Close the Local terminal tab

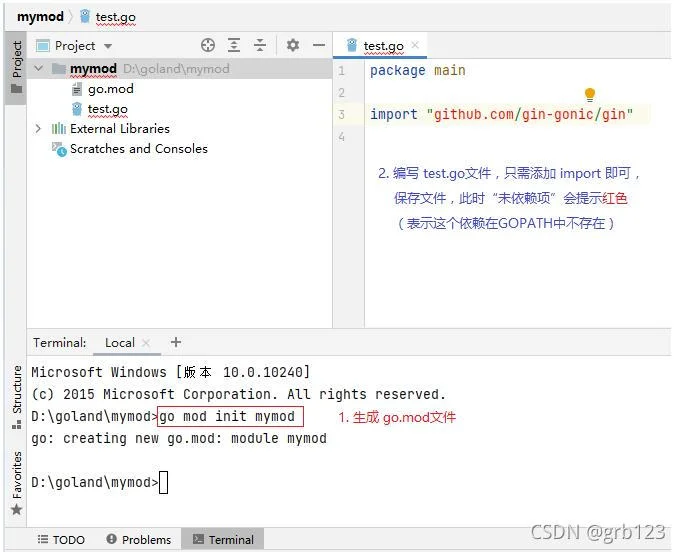click(146, 343)
